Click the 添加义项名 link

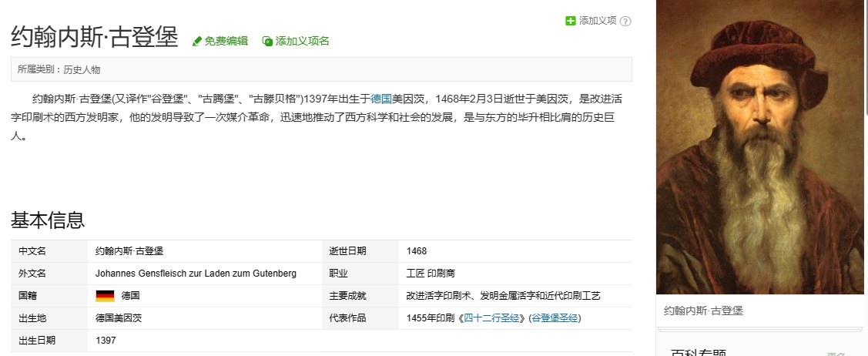click(302, 41)
